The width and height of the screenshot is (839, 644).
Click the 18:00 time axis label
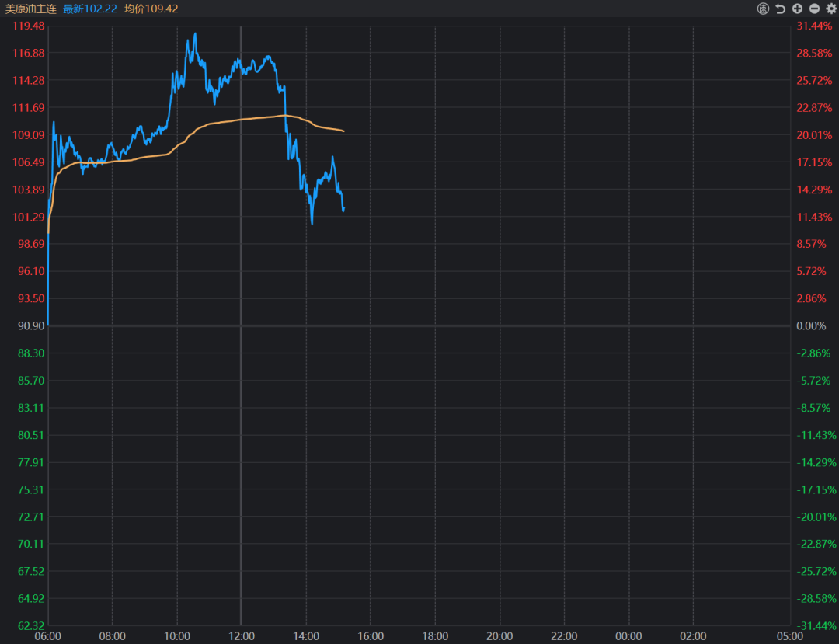coord(435,636)
